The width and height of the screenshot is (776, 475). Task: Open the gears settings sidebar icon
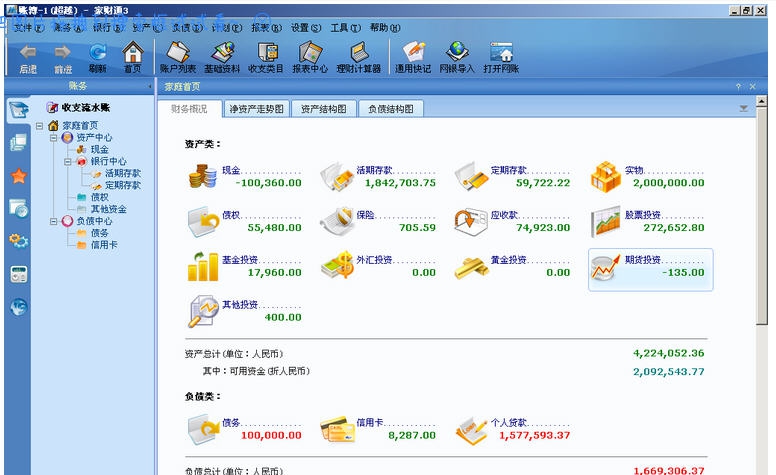(x=19, y=241)
